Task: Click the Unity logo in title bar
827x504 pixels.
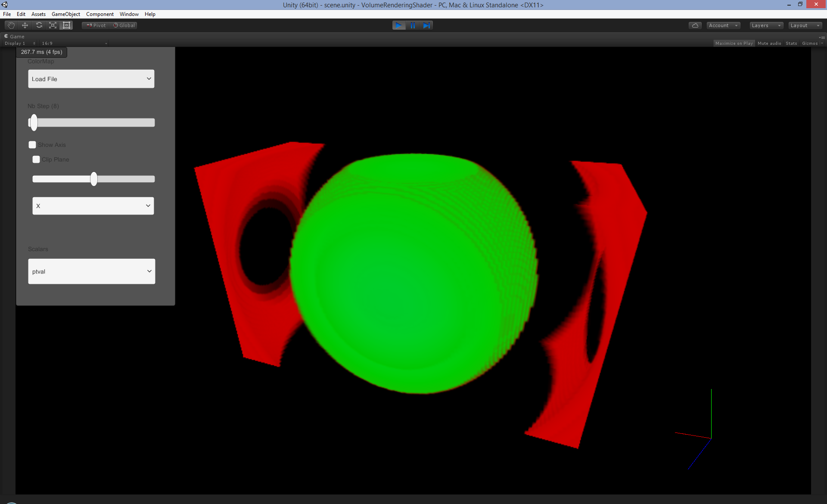Action: (x=5, y=5)
